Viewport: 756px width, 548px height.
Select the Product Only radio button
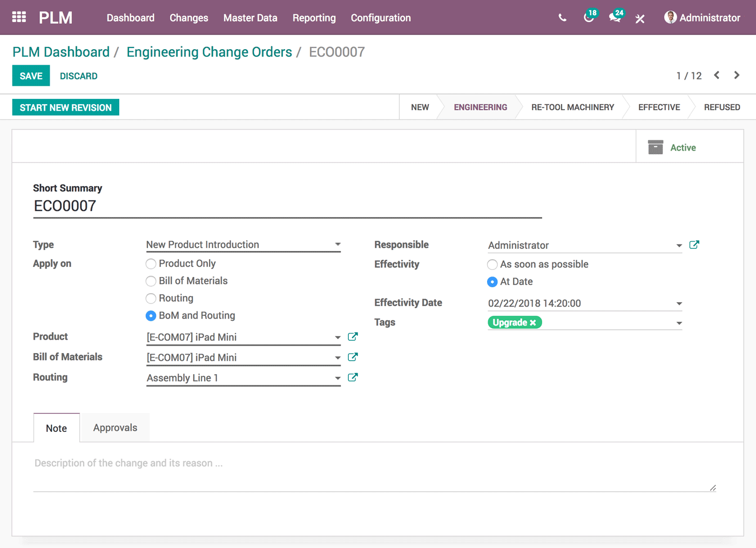click(x=151, y=263)
